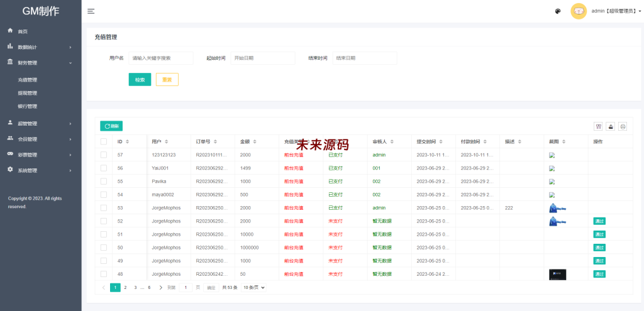Screen dimensions: 644x311
Task: Click 通过 for the 1000000 amount row
Action: 599,248
